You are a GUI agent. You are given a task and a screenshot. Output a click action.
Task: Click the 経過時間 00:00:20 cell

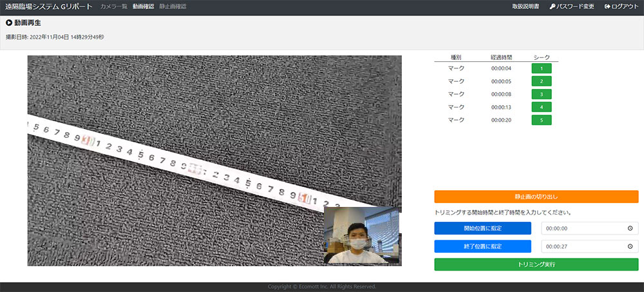501,120
